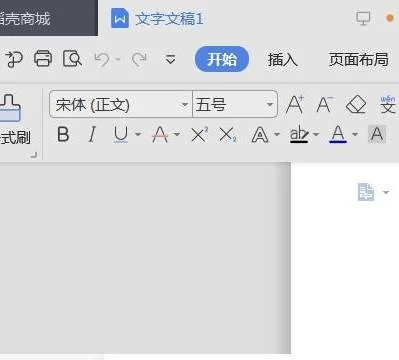Open the highlight color dropdown arrow
The height and width of the screenshot is (360, 399).
(316, 134)
